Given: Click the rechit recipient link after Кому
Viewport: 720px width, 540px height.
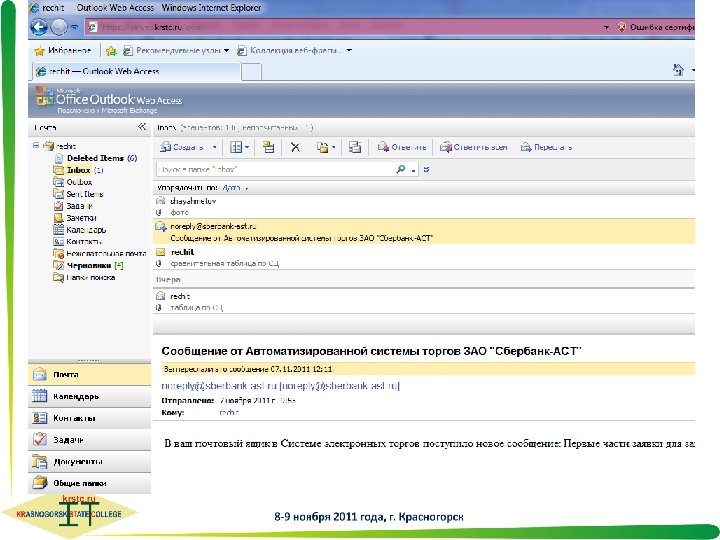Looking at the screenshot, I should pyautogui.click(x=229, y=412).
